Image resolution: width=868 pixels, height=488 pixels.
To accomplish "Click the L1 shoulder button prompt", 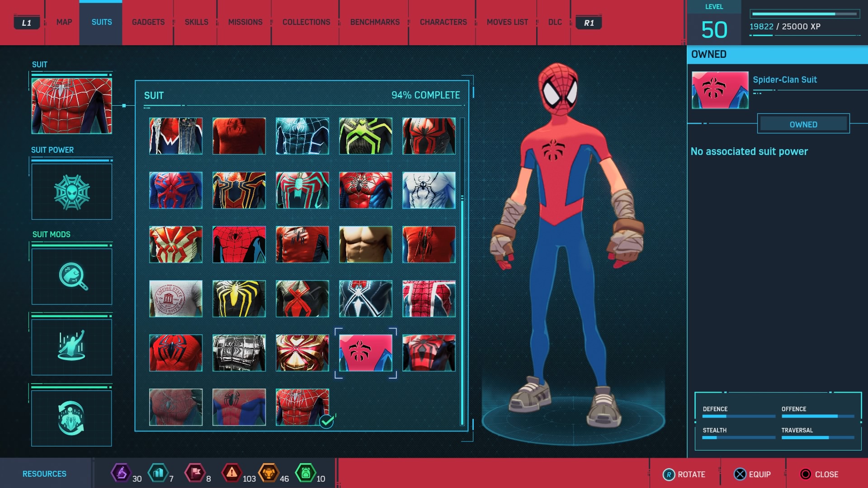I will (27, 23).
